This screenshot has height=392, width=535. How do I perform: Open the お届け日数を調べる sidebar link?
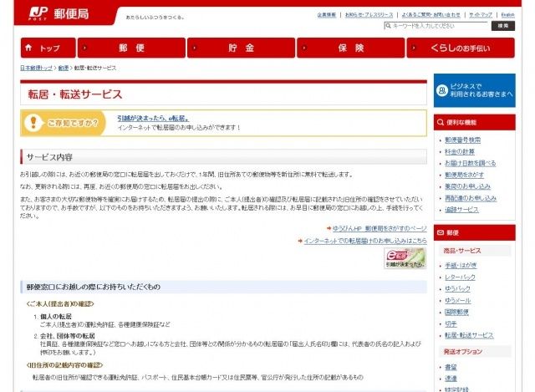tap(470, 163)
